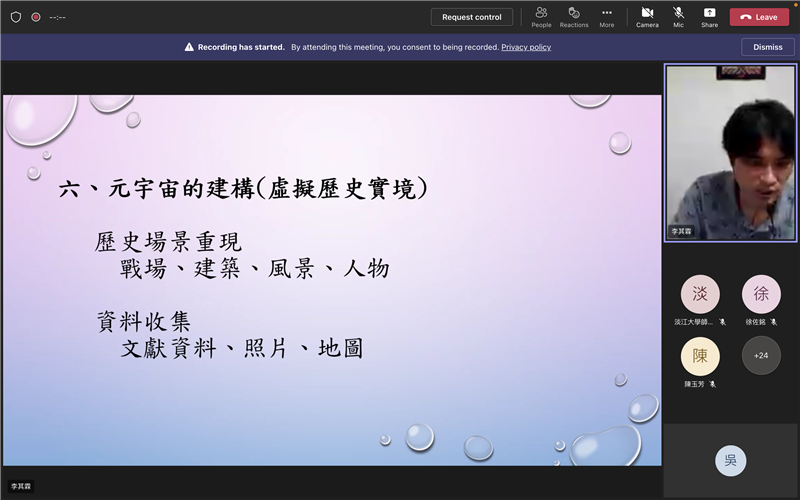The image size is (800, 500).
Task: Open the Reactions menu
Action: [x=574, y=16]
